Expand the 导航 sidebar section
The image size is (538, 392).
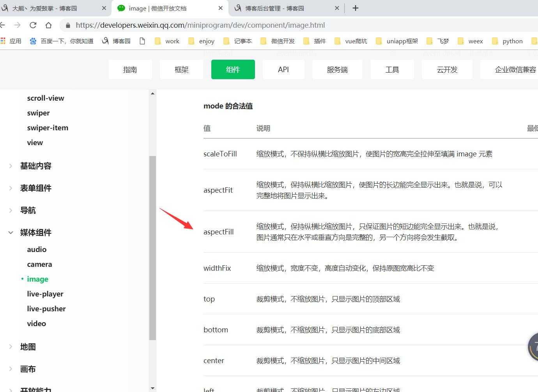pyautogui.click(x=28, y=210)
